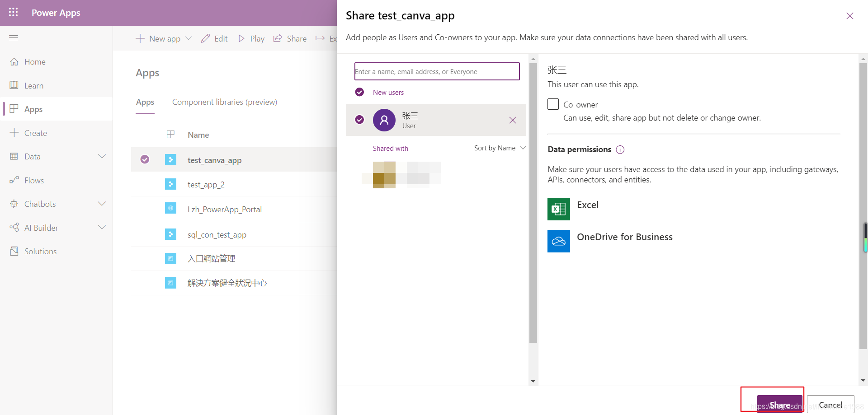868x415 pixels.
Task: Click the 入口網站管理 model-driven app icon
Action: [170, 258]
